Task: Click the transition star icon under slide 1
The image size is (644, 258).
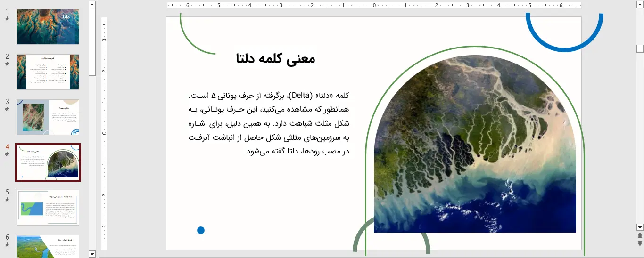Action: pyautogui.click(x=7, y=19)
